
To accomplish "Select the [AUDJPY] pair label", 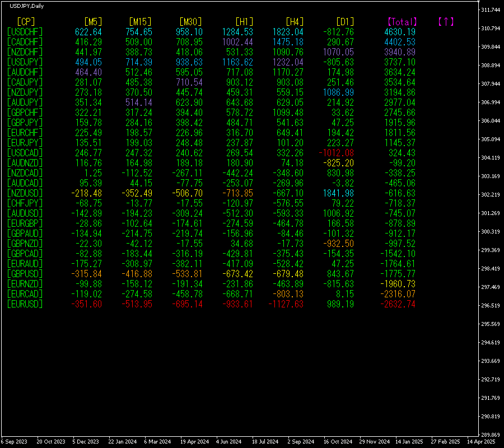I will [25, 102].
